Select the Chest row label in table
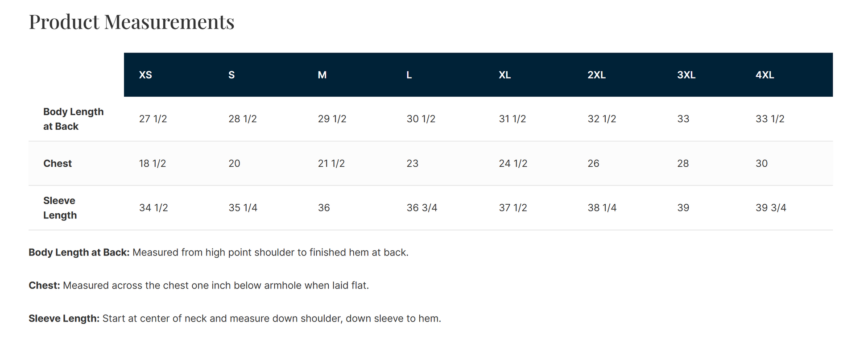Screen dimensions: 868x347 pyautogui.click(x=58, y=164)
